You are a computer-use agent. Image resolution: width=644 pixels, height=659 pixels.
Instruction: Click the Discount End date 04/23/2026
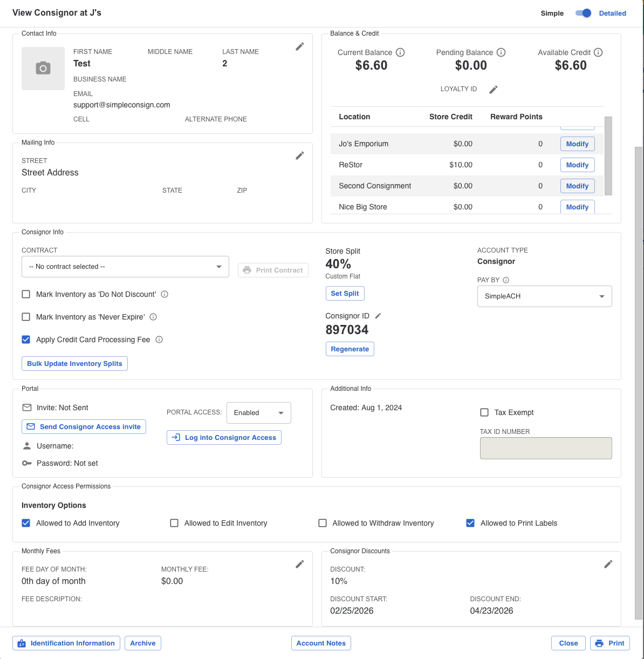point(491,611)
